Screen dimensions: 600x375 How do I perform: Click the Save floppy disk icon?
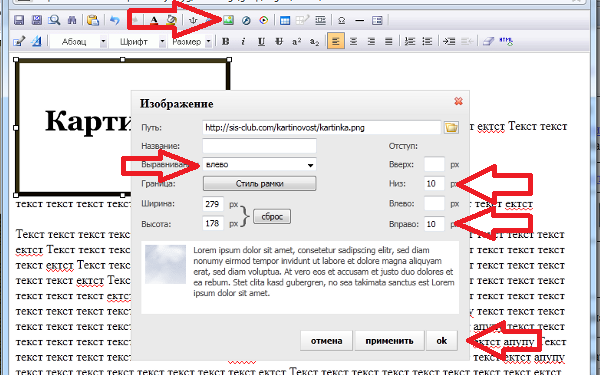pyautogui.click(x=19, y=20)
